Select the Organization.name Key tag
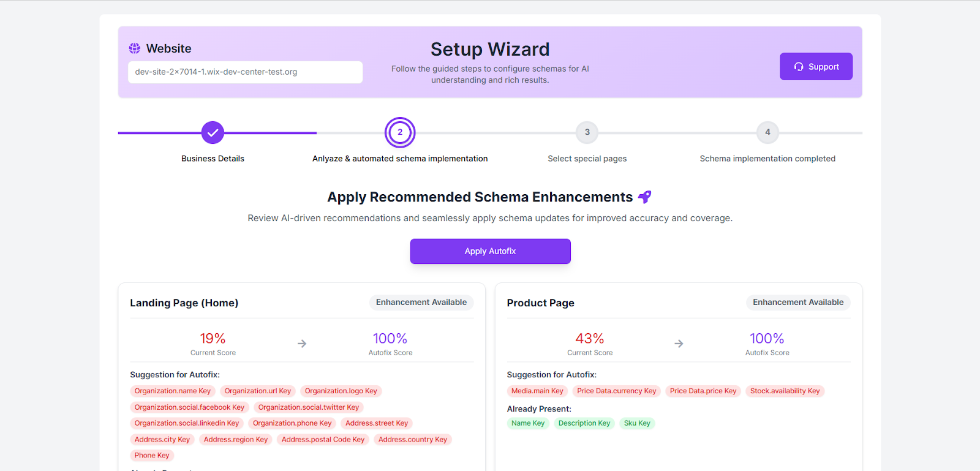Screen dimensions: 980x471 (x=173, y=391)
